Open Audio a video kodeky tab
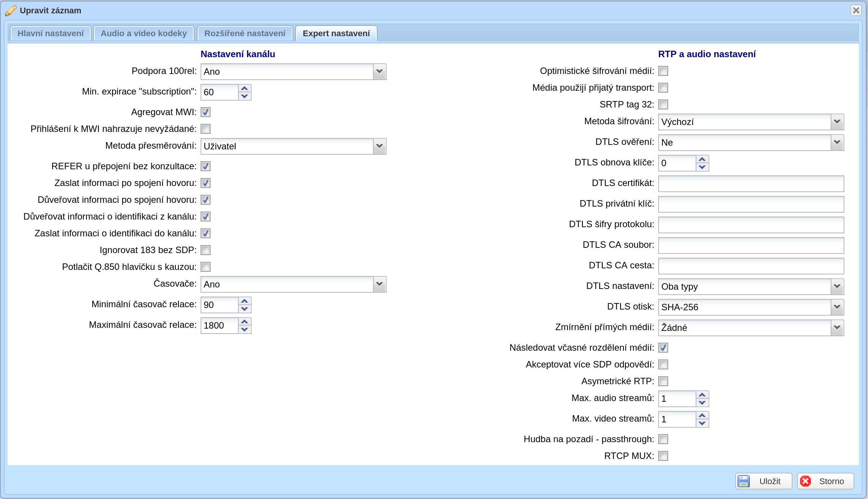Screen dimensions: 868x499 [x=144, y=34]
